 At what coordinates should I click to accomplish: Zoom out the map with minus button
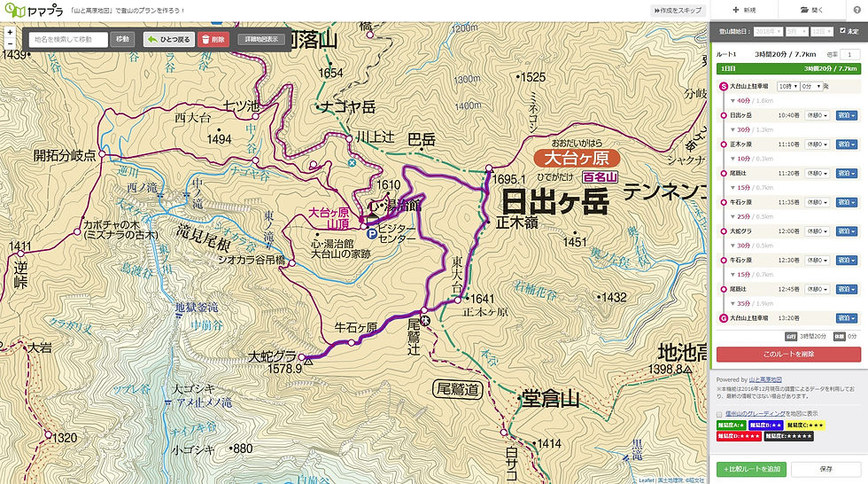[10, 43]
